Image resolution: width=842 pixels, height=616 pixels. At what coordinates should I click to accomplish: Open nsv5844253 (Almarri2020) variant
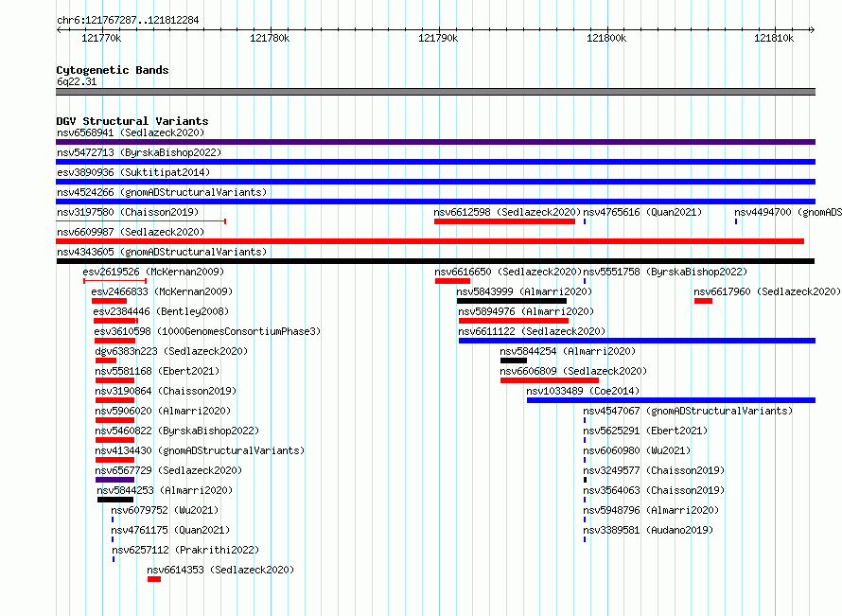[x=165, y=490]
